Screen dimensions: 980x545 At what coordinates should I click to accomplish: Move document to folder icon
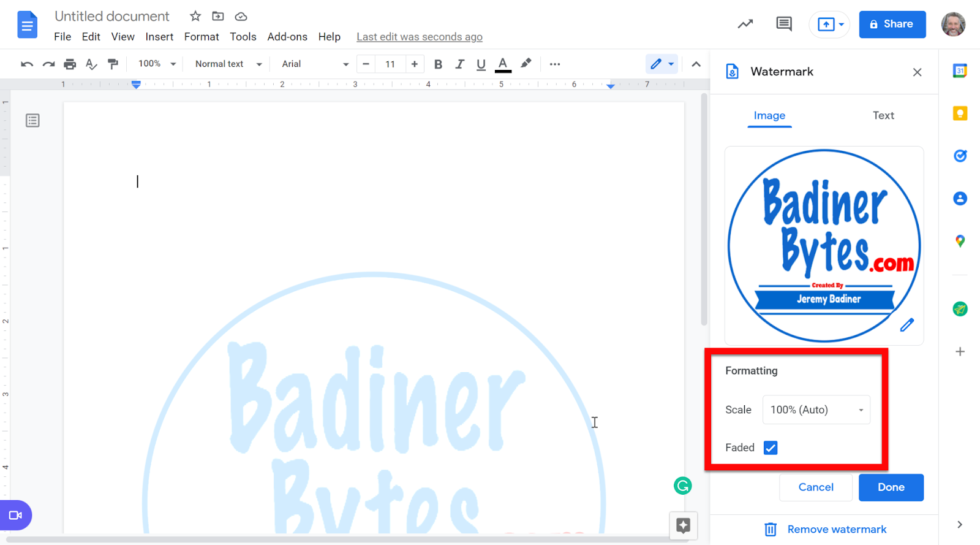click(x=218, y=17)
